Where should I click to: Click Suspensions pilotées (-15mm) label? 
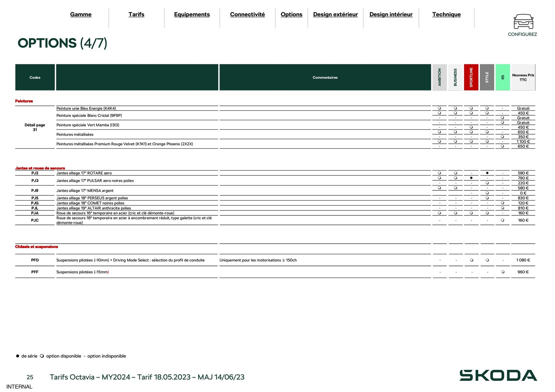pyautogui.click(x=82, y=272)
